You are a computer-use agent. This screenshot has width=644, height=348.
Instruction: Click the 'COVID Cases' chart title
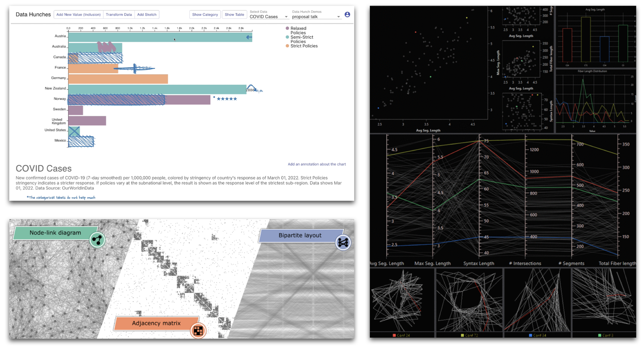[44, 168]
